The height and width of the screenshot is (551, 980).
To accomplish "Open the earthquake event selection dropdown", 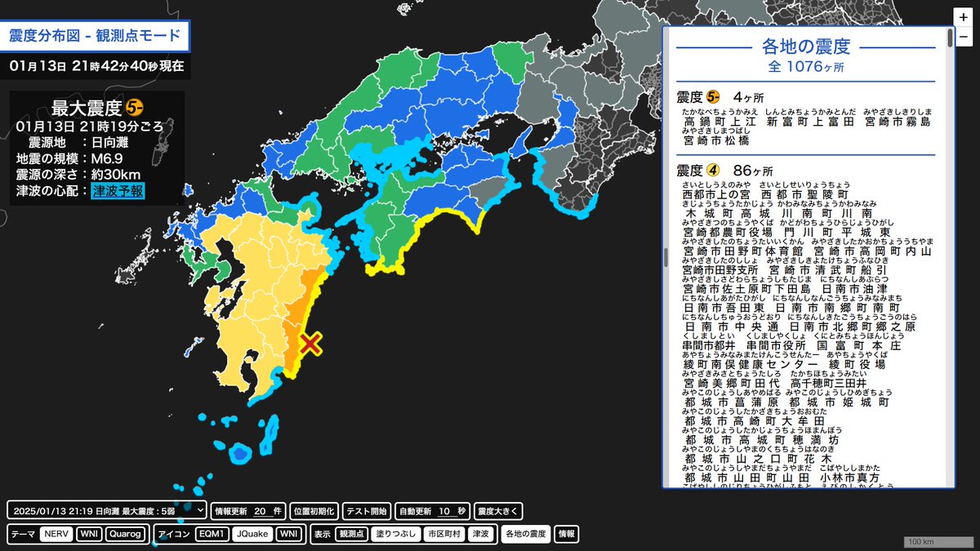I will point(107,511).
